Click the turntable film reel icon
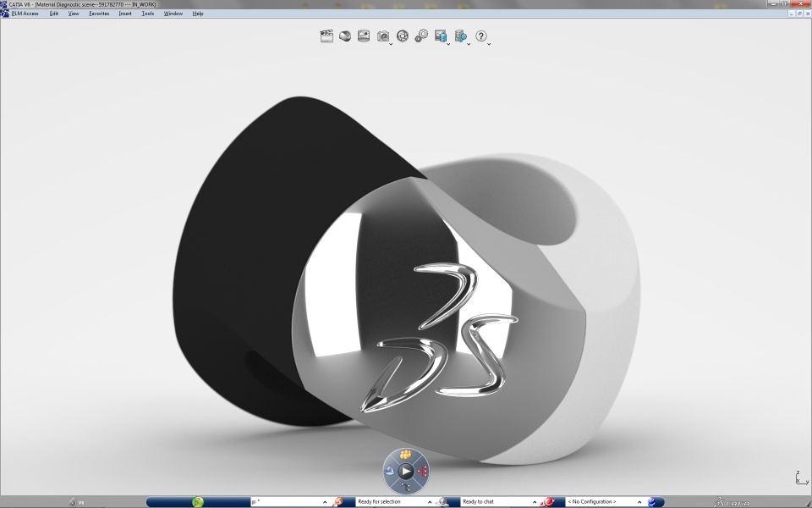Viewport: 812px width, 508px height. point(403,36)
